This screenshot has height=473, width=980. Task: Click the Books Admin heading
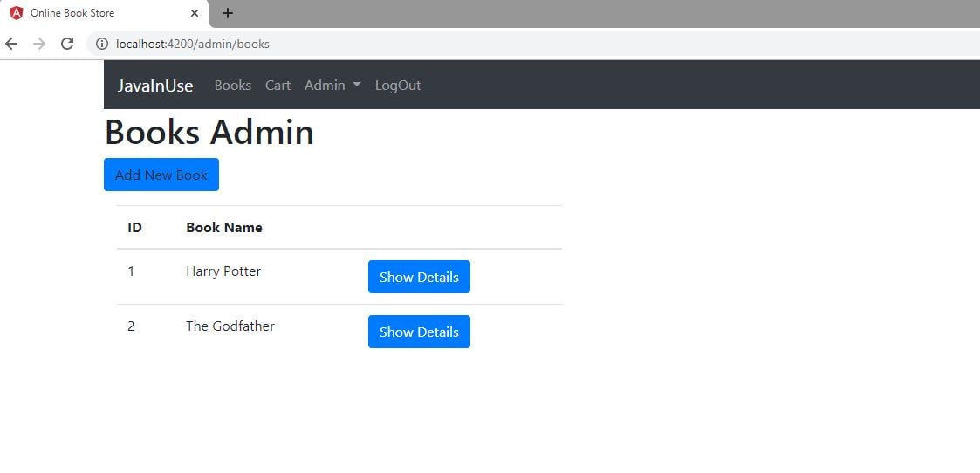[209, 133]
